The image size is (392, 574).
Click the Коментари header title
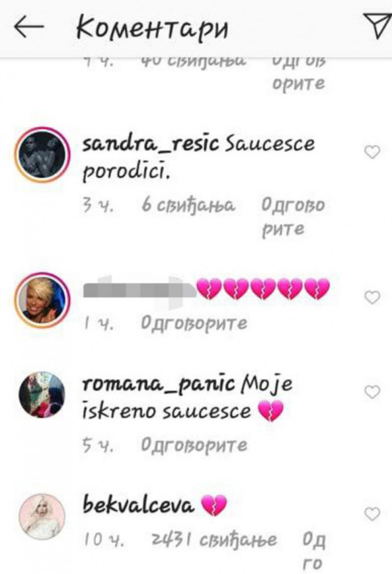coord(152,29)
